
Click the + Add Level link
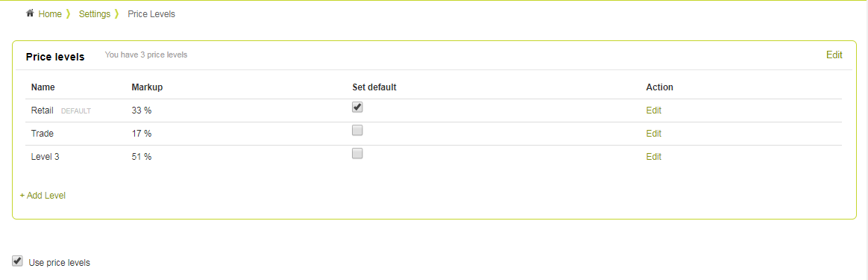(x=43, y=196)
